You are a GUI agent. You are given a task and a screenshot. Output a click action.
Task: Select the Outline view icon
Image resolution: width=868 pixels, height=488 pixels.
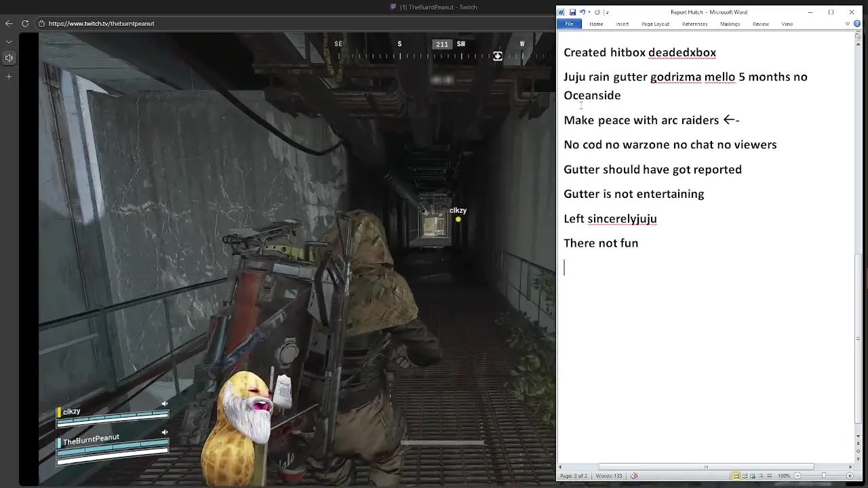point(761,476)
